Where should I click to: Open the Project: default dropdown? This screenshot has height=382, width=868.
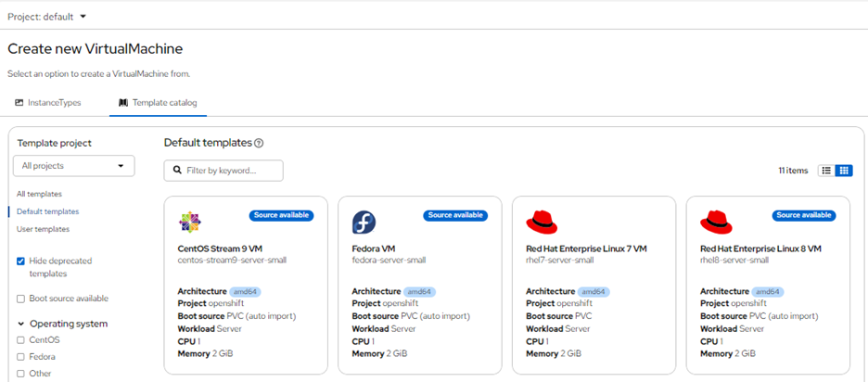coord(47,17)
